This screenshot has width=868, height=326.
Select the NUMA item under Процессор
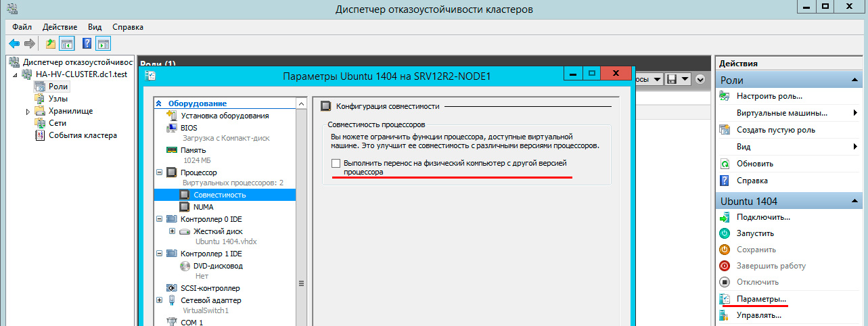(x=203, y=207)
